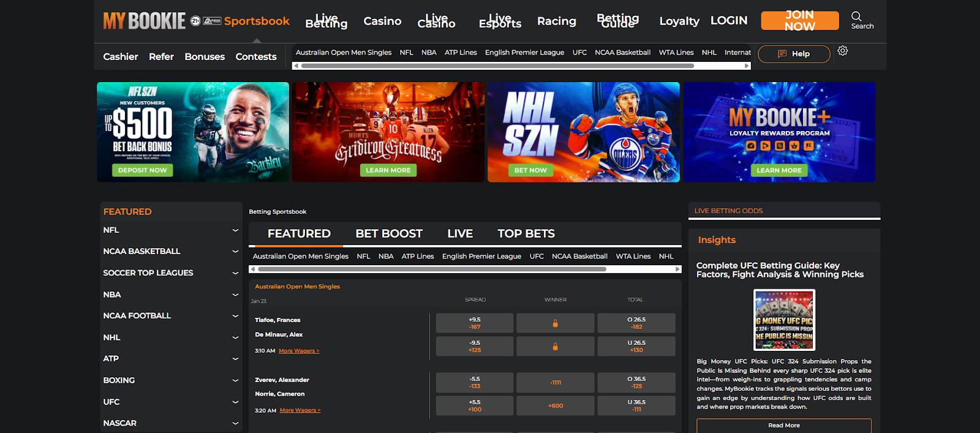The height and width of the screenshot is (433, 980).
Task: Click LEARN MORE on MyBookie+ loyalty banner
Action: coord(779,170)
